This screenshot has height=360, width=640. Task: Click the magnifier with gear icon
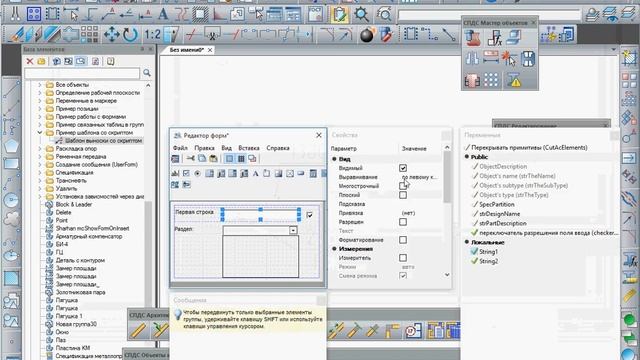(361, 14)
